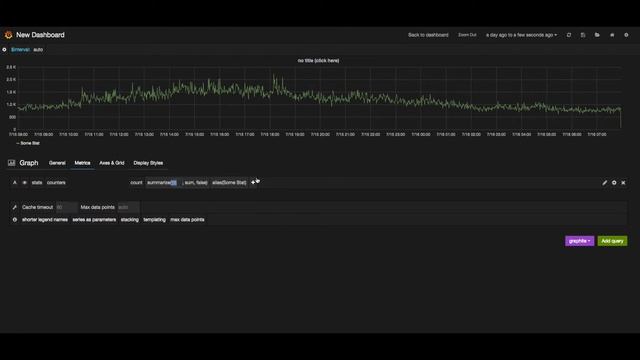Click the Grafana logo icon

(x=8, y=35)
